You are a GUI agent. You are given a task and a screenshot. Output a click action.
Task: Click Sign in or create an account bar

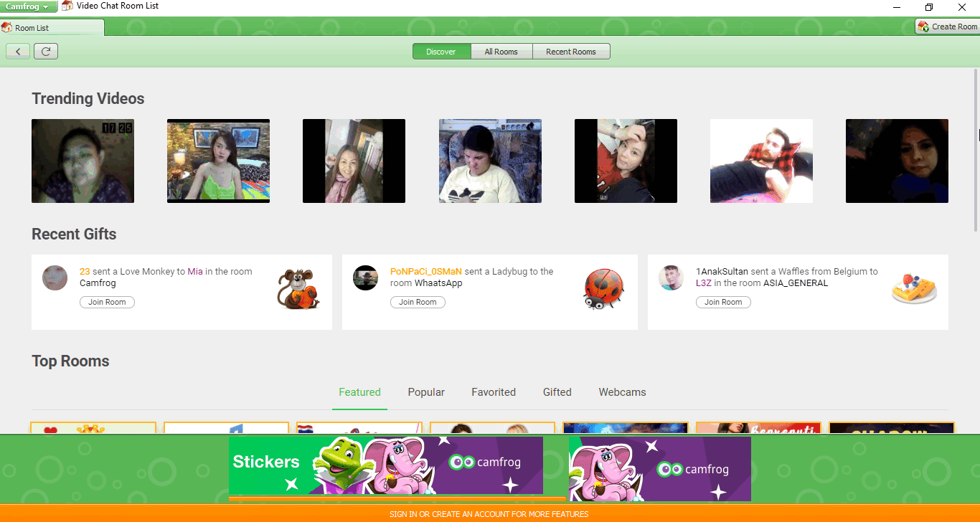point(489,514)
